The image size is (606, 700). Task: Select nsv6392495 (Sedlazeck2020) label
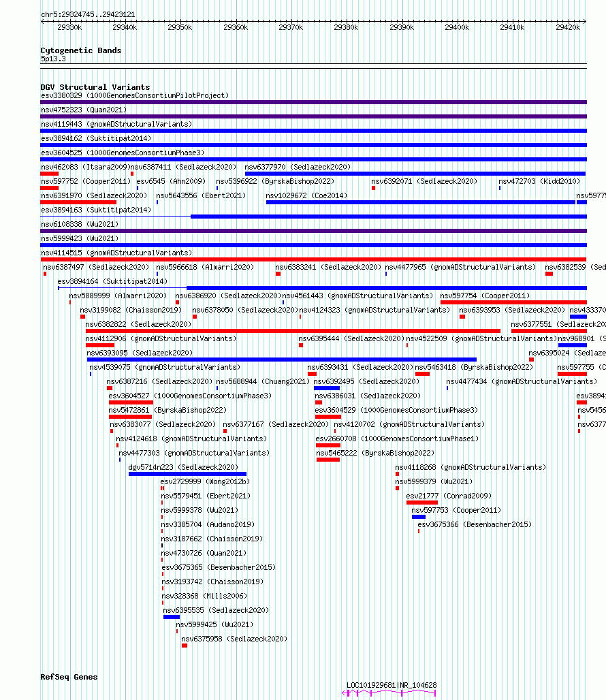tap(366, 381)
